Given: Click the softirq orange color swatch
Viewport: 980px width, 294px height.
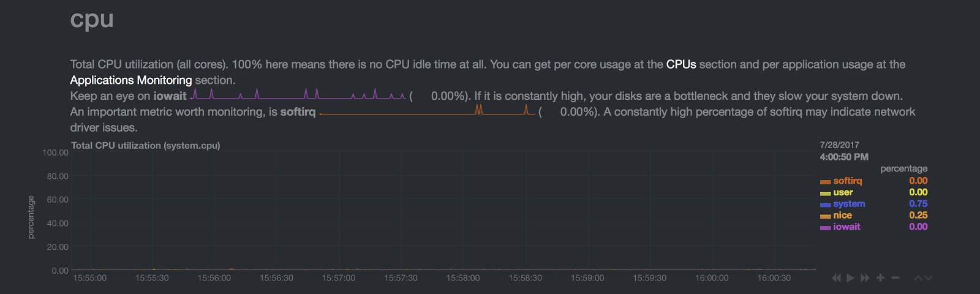Looking at the screenshot, I should [825, 182].
